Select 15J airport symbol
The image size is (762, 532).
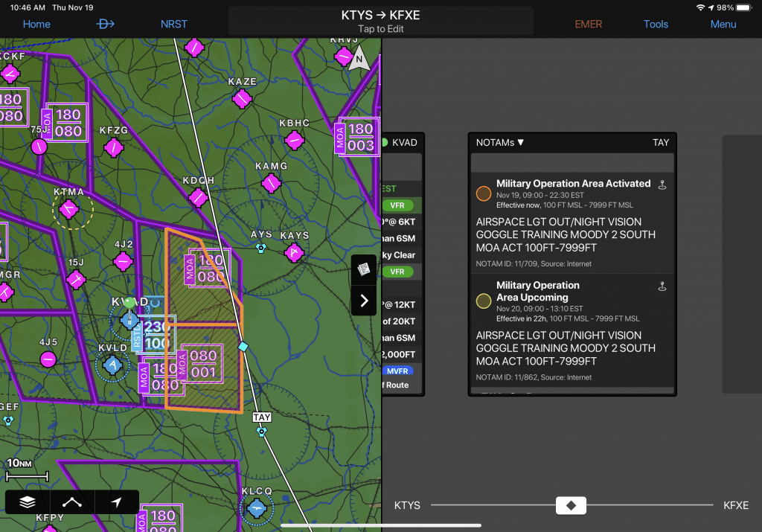click(76, 280)
